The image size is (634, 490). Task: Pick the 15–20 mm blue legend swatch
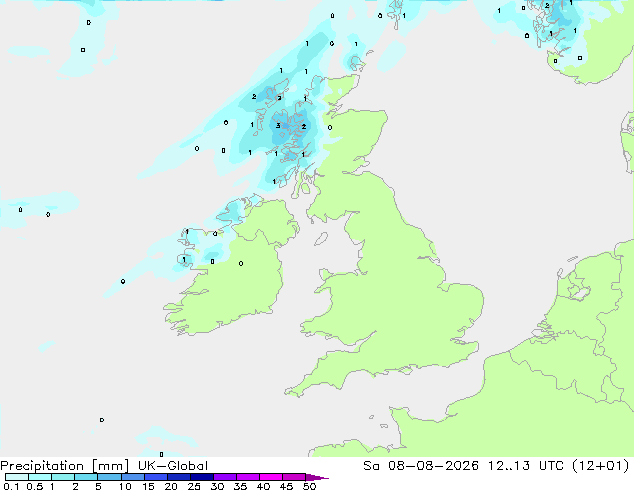[x=155, y=477]
